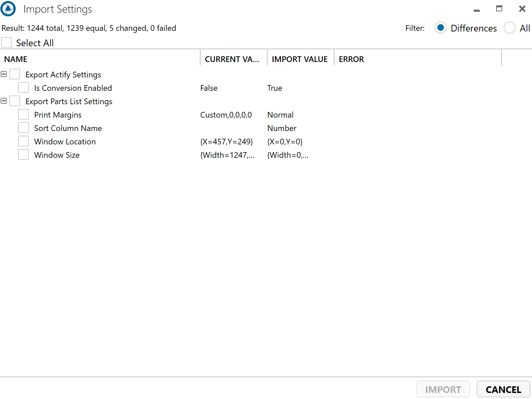Click the Import Settings app logo icon
Screen dimensions: 532x399
point(8,9)
